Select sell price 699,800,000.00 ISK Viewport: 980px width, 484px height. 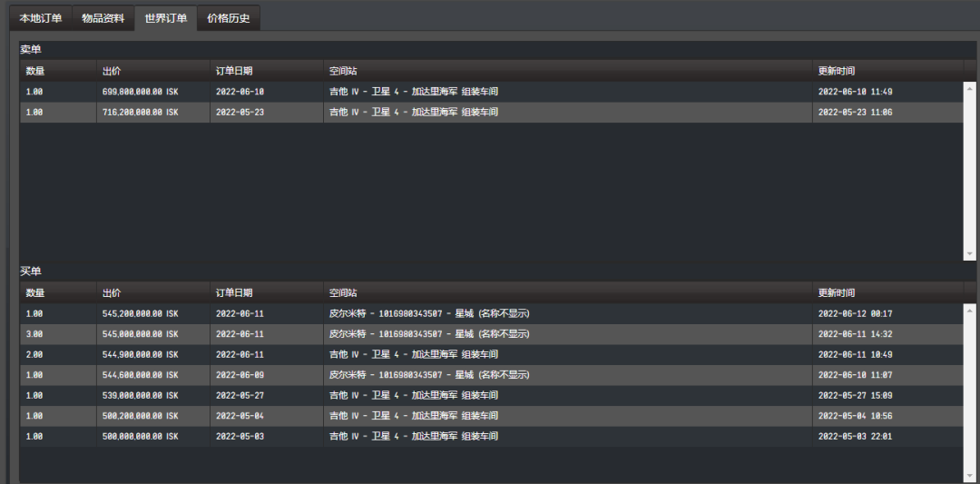(x=140, y=92)
